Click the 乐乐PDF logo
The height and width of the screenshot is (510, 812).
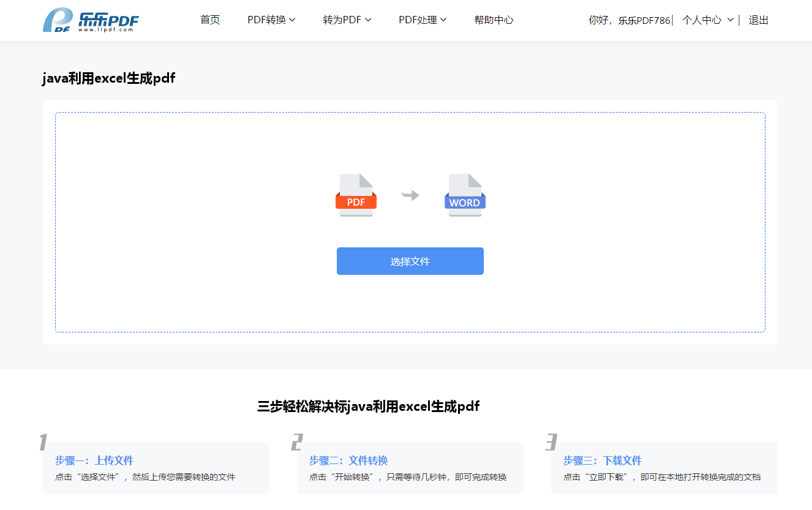[91, 20]
